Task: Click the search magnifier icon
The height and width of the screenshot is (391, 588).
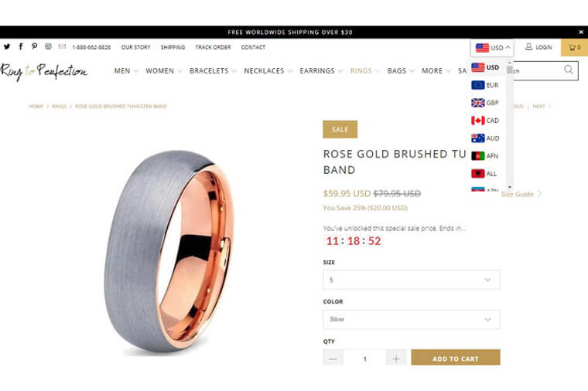Action: pyautogui.click(x=569, y=70)
